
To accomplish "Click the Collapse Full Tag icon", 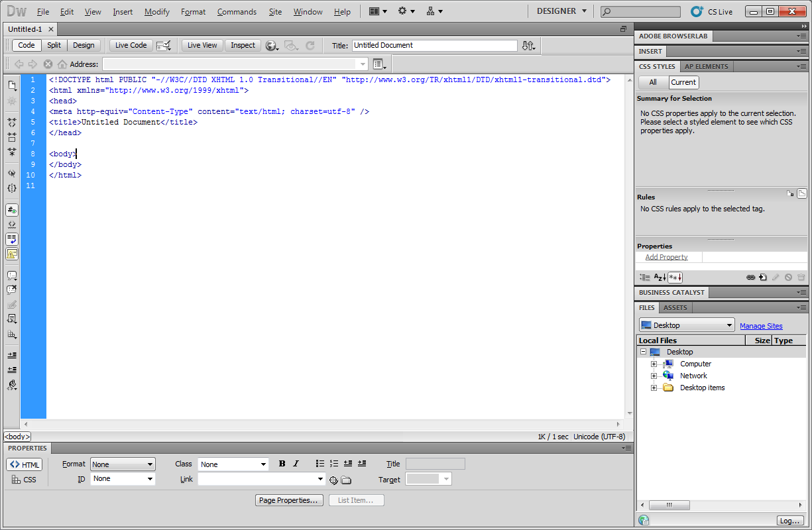I will point(12,123).
